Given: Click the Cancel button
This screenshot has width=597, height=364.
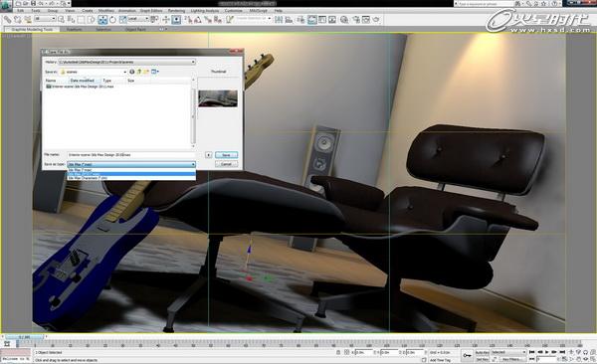Looking at the screenshot, I should [226, 164].
